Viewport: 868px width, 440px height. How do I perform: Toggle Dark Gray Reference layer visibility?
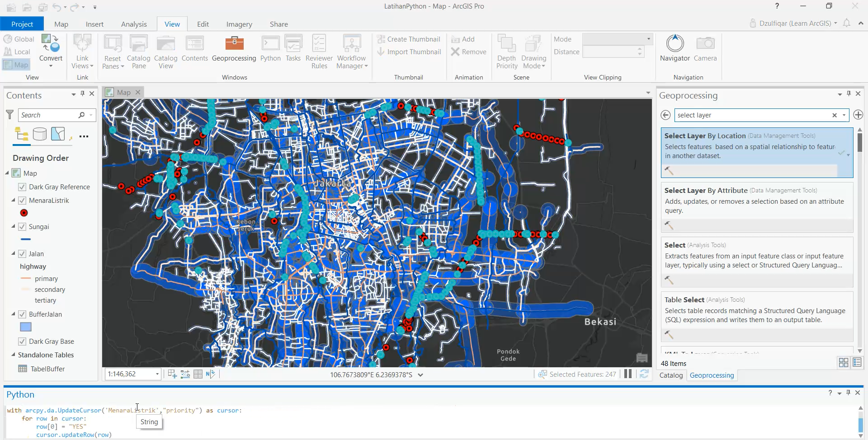click(x=22, y=187)
